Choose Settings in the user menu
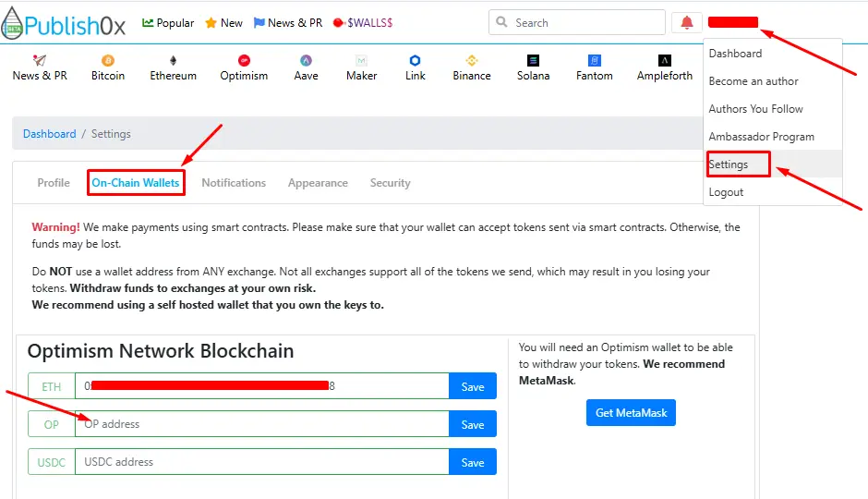Viewport: 868px width, 499px height. click(x=773, y=164)
